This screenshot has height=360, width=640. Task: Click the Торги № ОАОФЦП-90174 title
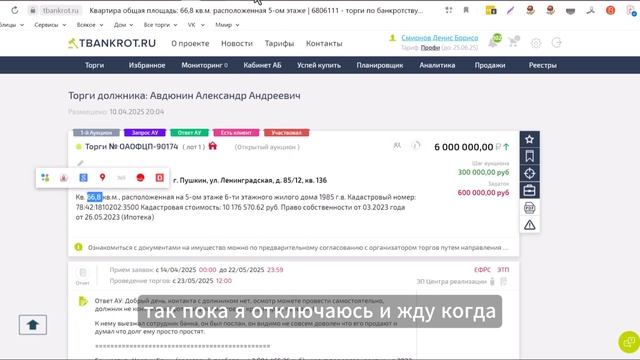pos(131,147)
